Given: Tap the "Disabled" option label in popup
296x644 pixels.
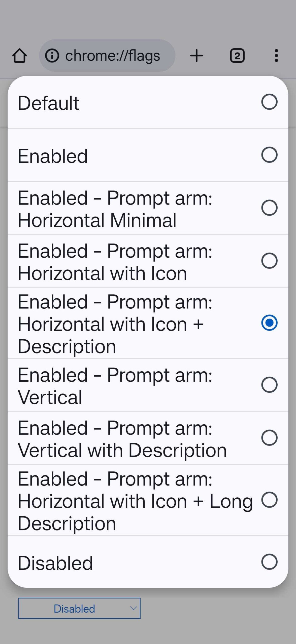Looking at the screenshot, I should tap(55, 563).
